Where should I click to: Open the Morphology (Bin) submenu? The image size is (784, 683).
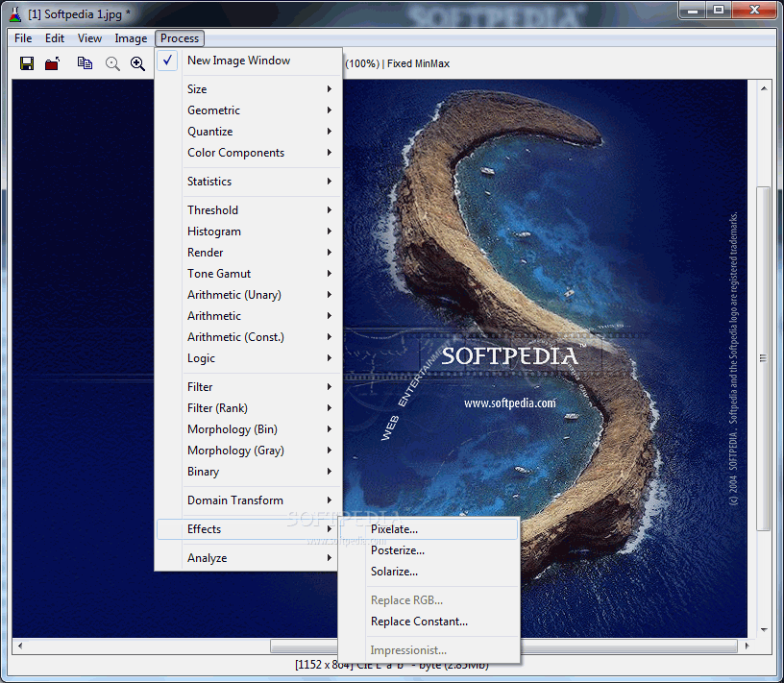249,429
